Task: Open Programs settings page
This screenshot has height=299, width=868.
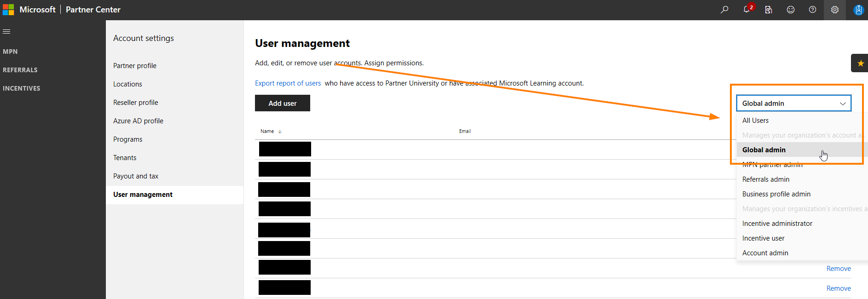Action: click(128, 139)
